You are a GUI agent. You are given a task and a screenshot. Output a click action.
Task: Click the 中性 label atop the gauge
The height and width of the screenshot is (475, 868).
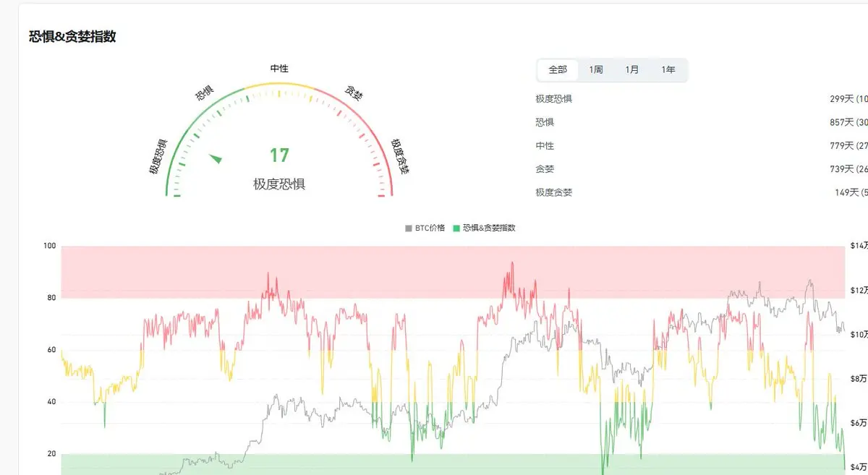coord(279,69)
